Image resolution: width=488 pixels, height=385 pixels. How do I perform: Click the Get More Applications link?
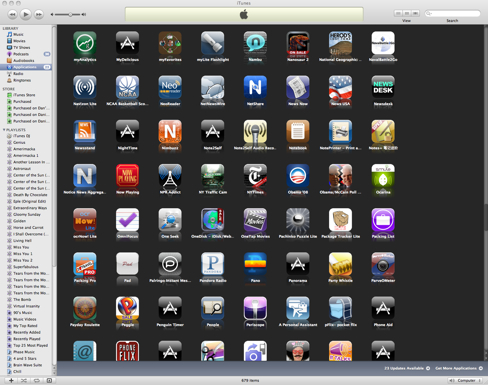point(459,368)
